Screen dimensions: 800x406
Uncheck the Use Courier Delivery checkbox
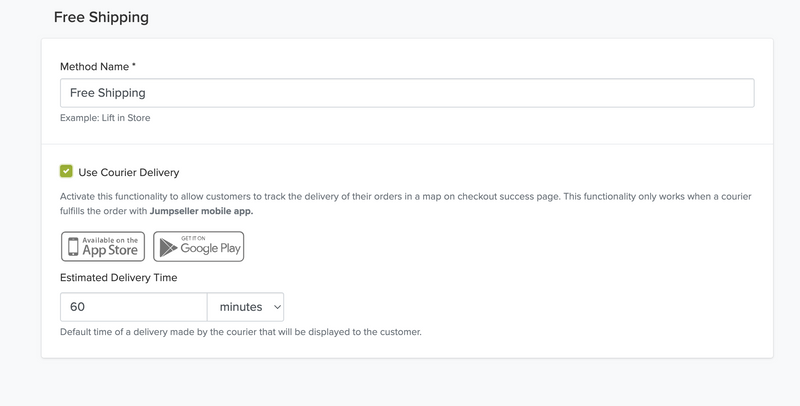pos(66,172)
